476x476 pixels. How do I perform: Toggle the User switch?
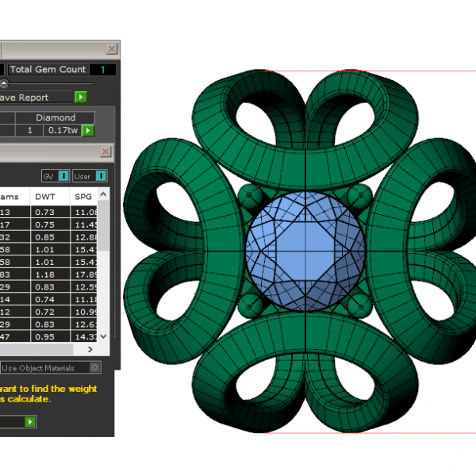tap(90, 176)
